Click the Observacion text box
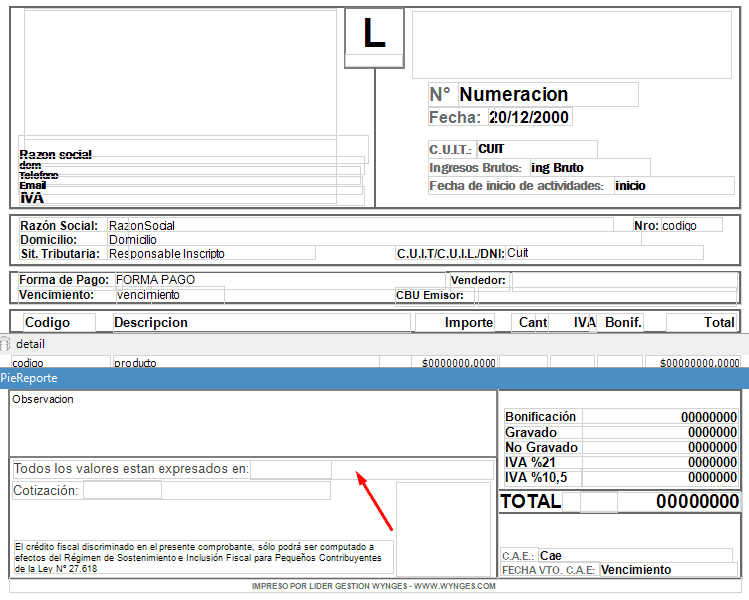 (250, 422)
